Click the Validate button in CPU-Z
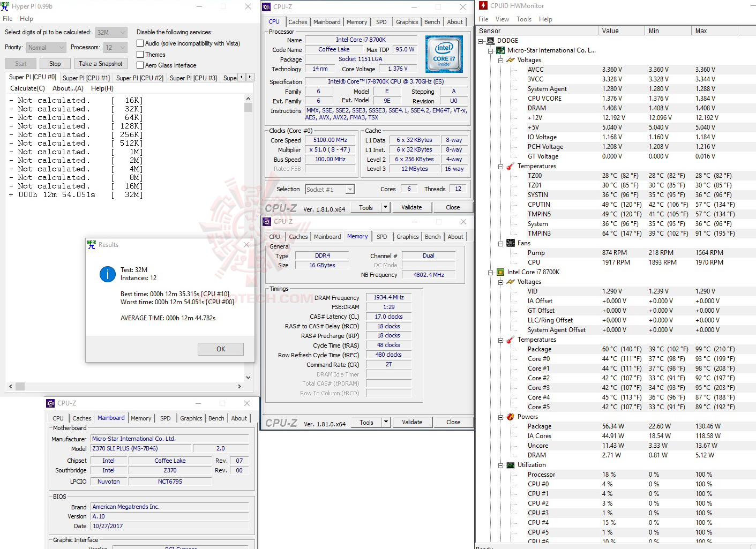Viewport: 756px width, 549px height. (x=411, y=207)
